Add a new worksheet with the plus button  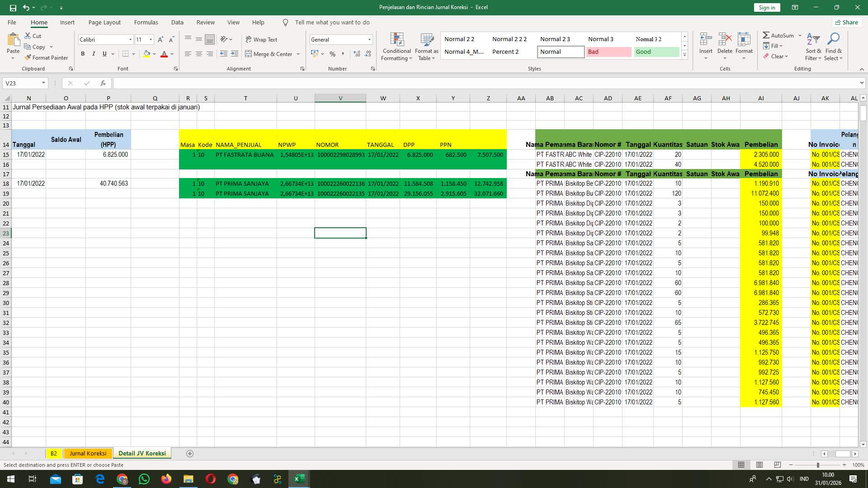[x=190, y=453]
